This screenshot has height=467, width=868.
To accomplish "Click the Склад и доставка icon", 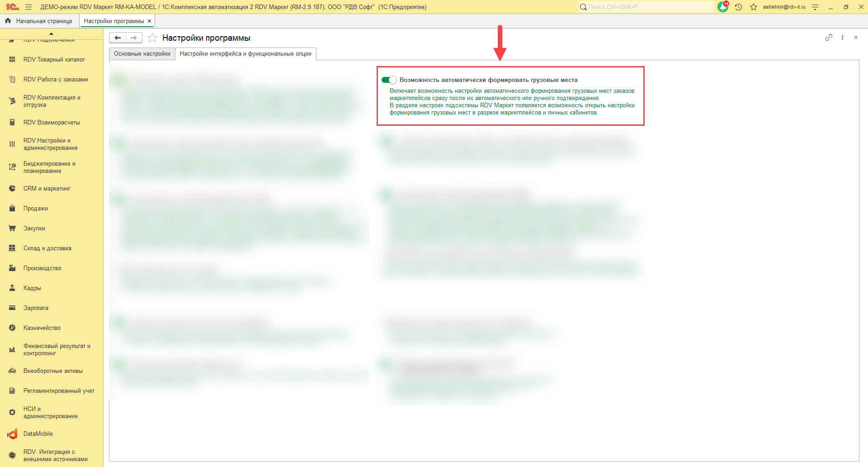I will click(12, 248).
